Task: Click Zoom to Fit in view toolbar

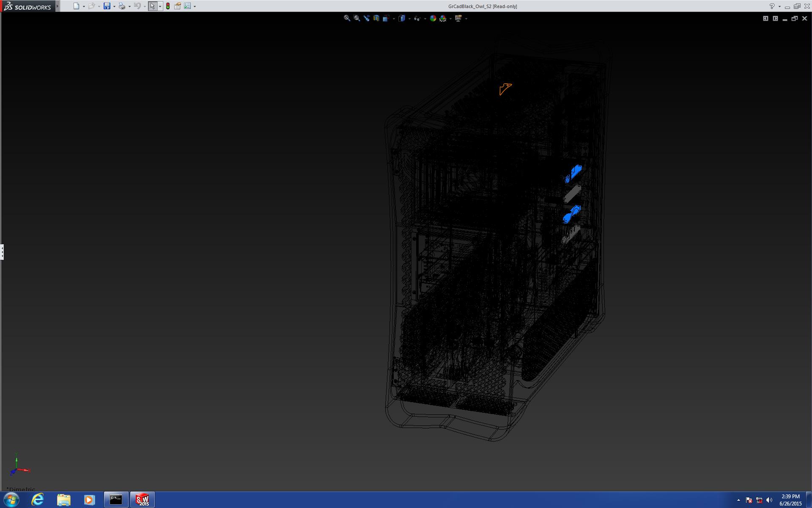Action: [347, 18]
